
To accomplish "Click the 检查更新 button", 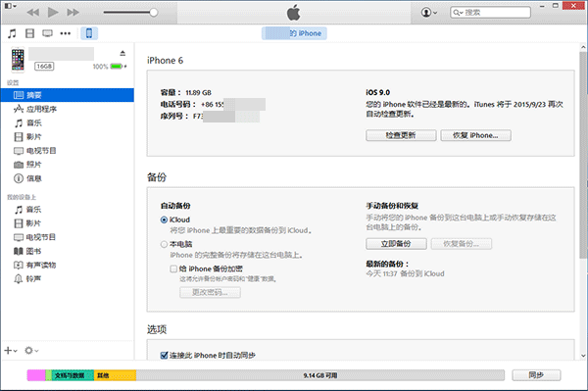I will point(401,135).
